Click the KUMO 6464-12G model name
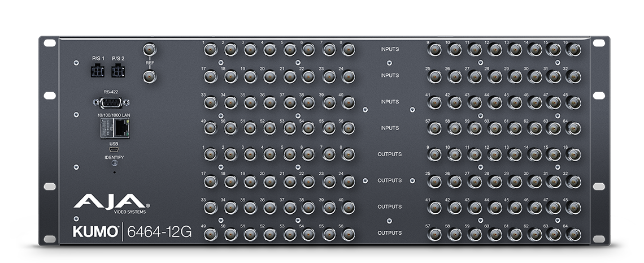The width and height of the screenshot is (644, 263). coord(132,232)
